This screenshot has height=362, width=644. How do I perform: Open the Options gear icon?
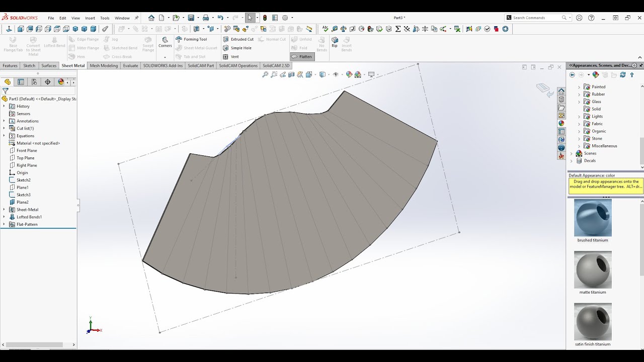(285, 18)
